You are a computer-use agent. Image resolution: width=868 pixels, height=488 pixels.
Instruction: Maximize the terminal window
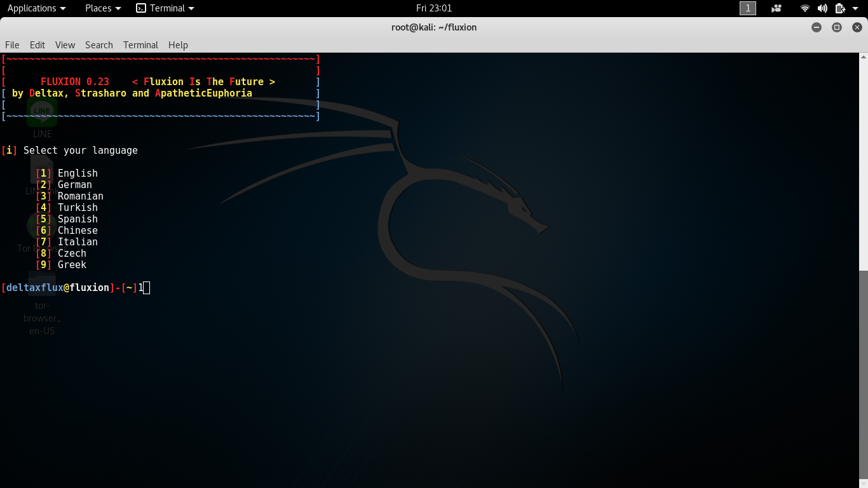[x=837, y=27]
